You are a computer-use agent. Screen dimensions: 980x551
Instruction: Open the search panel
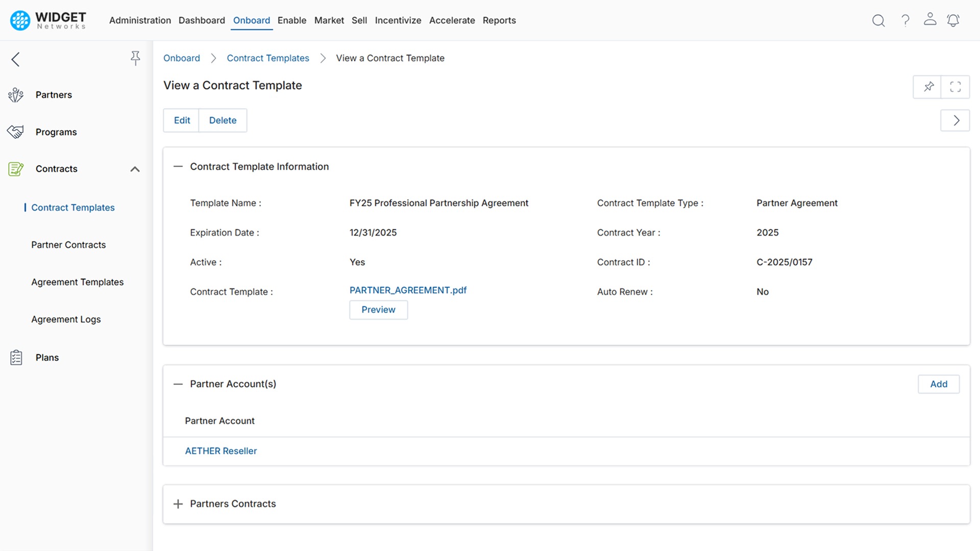(x=878, y=20)
